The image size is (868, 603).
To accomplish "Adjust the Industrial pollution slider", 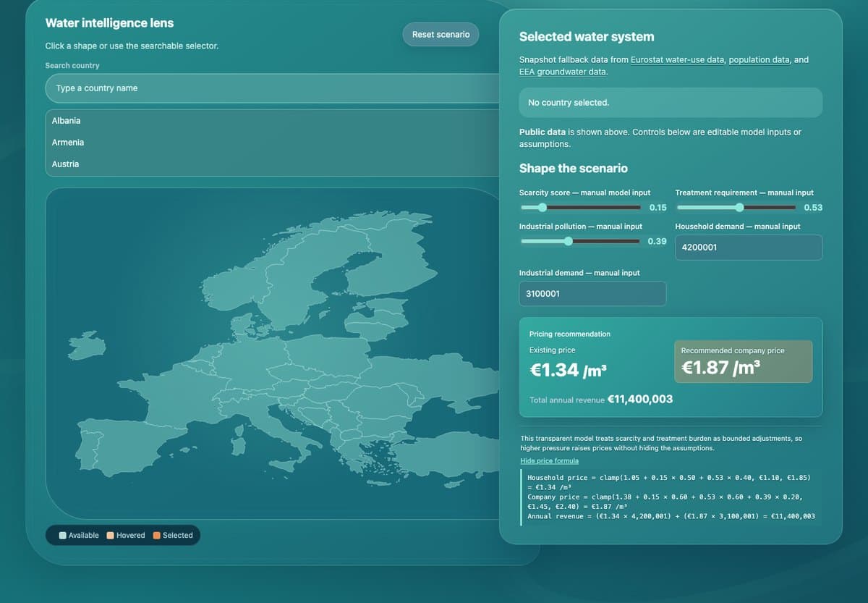I will (581, 241).
